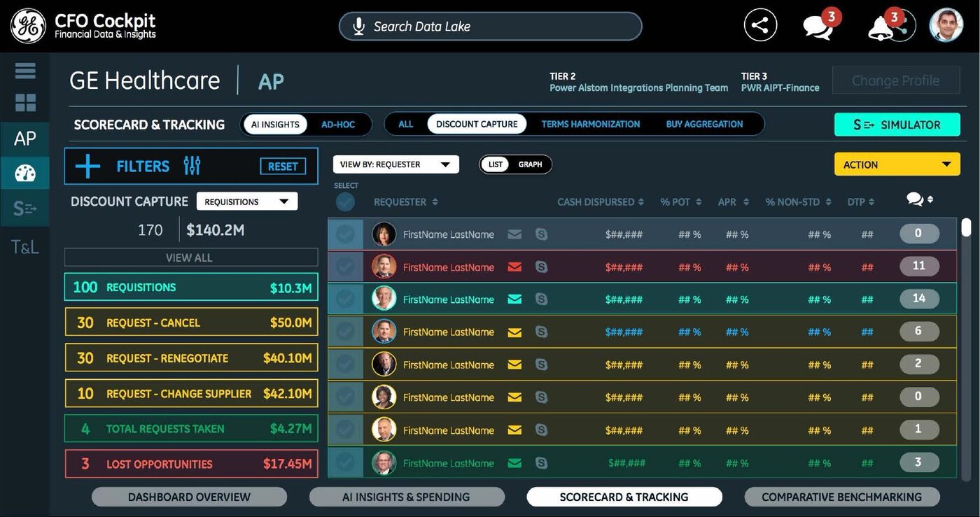Screen dimensions: 980x517
Task: Open View By: Requester dropdown
Action: click(395, 164)
